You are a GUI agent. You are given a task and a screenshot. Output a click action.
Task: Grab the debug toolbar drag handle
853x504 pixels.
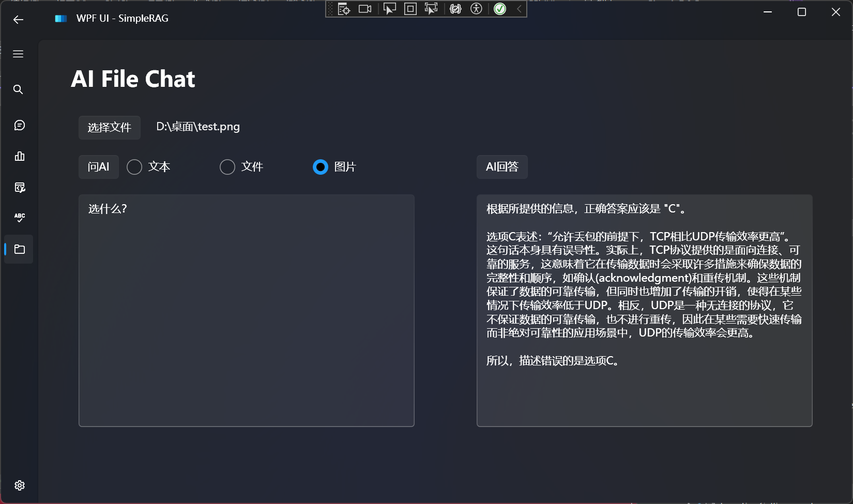pos(331,9)
